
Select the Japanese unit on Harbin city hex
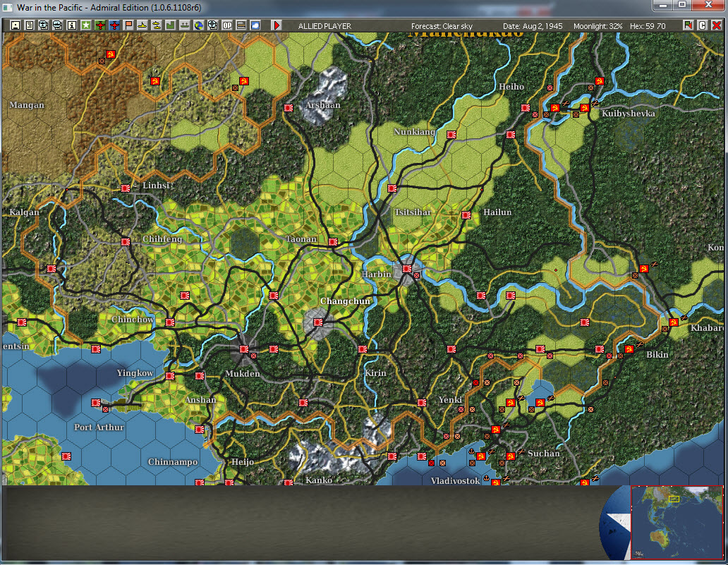pyautogui.click(x=407, y=268)
